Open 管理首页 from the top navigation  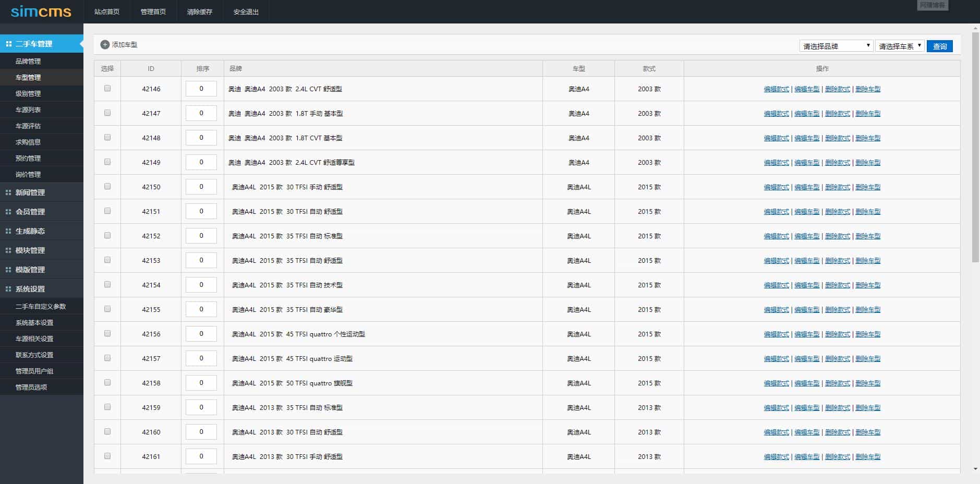click(x=153, y=11)
